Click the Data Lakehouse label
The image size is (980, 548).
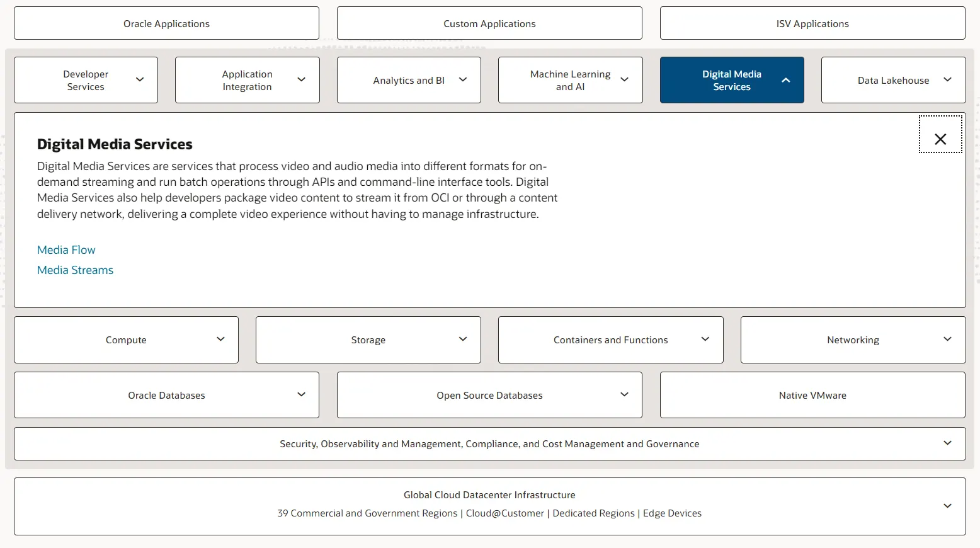[x=893, y=81]
